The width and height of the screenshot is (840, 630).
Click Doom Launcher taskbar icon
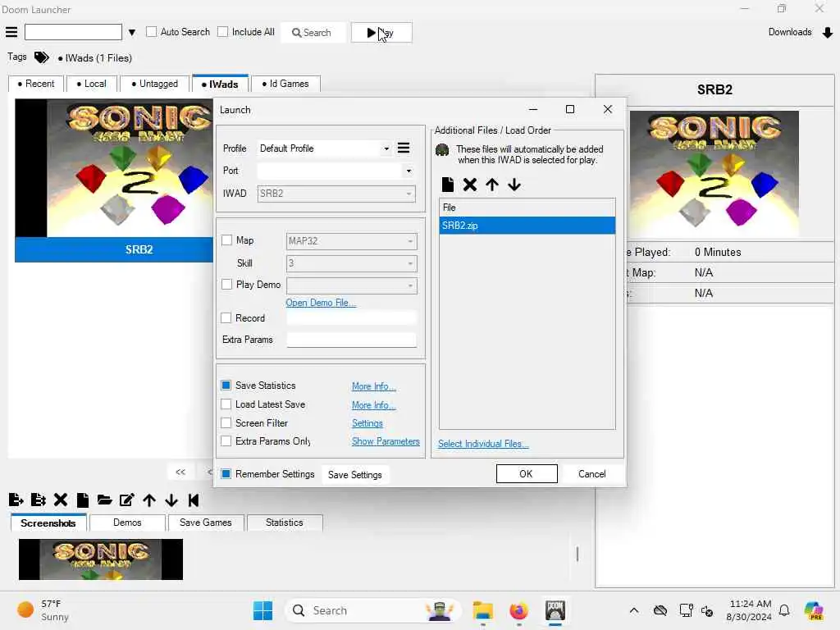pyautogui.click(x=555, y=610)
